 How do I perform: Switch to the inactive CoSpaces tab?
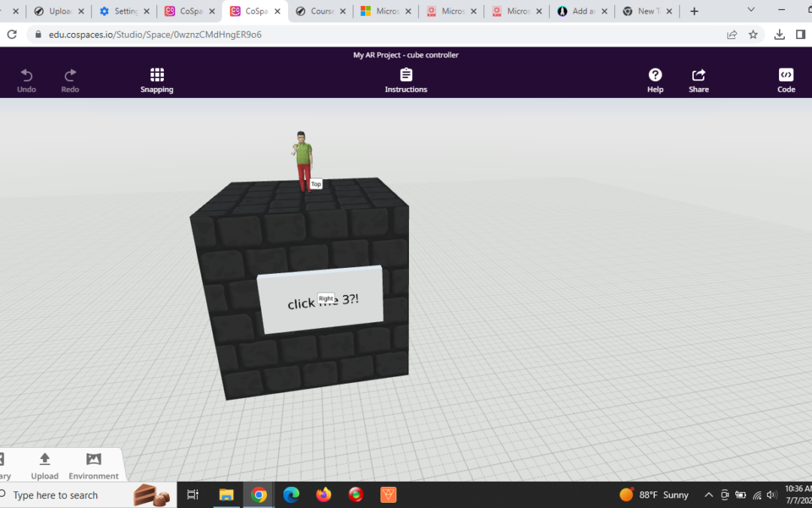point(189,11)
